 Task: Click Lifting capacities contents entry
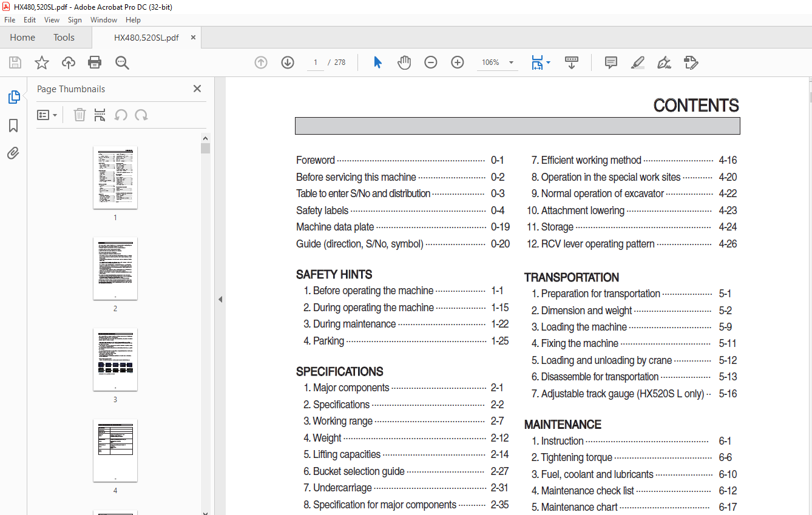(406, 454)
